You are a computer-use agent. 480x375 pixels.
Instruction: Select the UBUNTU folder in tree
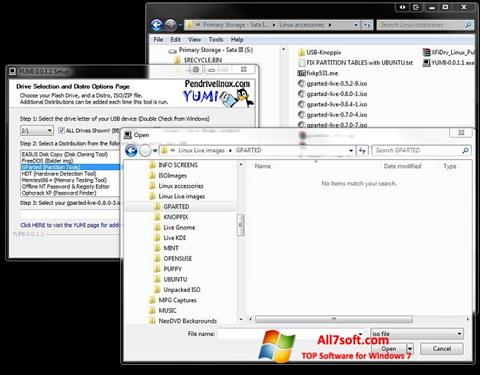click(x=171, y=279)
